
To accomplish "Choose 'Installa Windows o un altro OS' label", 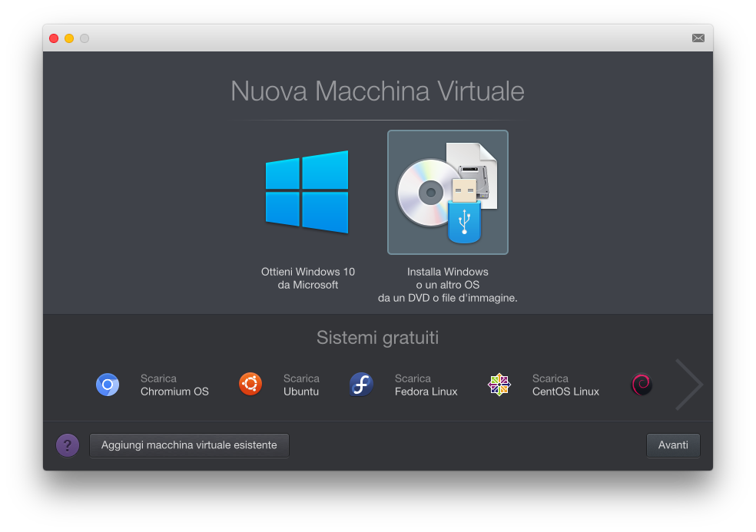I will click(447, 285).
